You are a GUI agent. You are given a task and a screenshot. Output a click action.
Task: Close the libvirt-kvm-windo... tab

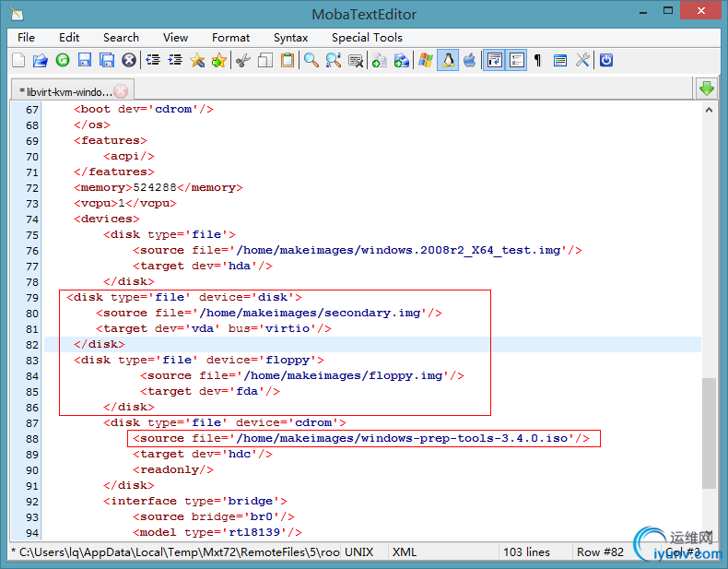(121, 91)
